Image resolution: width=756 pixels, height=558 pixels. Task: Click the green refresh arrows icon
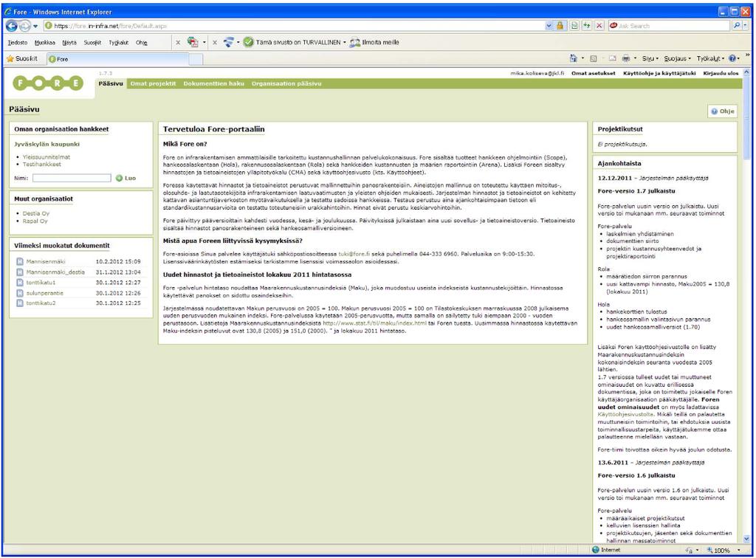coord(587,26)
